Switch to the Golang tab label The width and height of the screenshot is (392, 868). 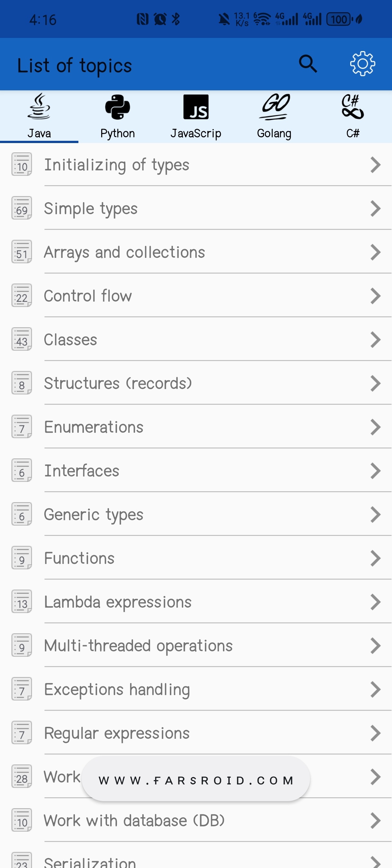pos(274,133)
